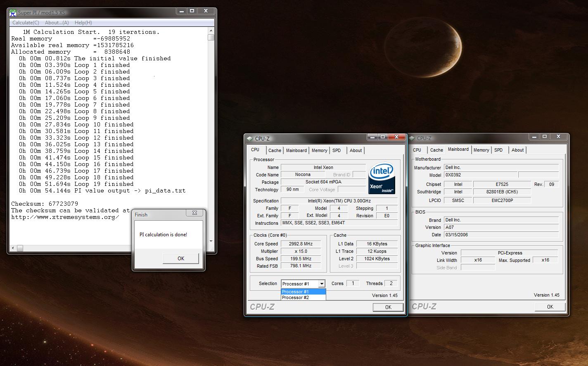588x366 pixels.
Task: Open the Cache tab in right CPU-Z window
Action: [x=436, y=150]
